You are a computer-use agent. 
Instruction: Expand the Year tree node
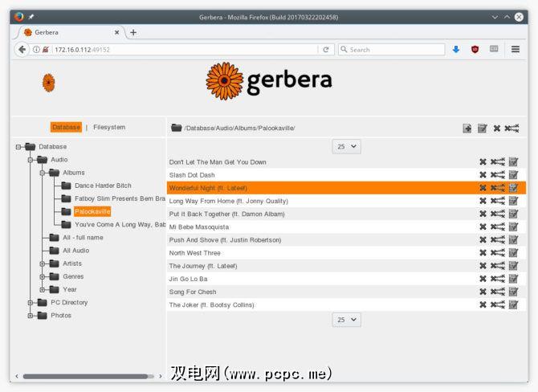[43, 290]
